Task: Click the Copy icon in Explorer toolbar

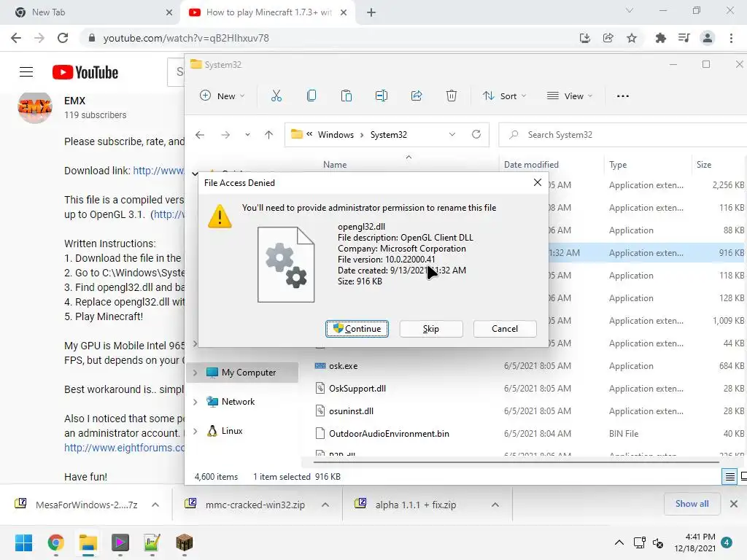Action: [x=311, y=96]
